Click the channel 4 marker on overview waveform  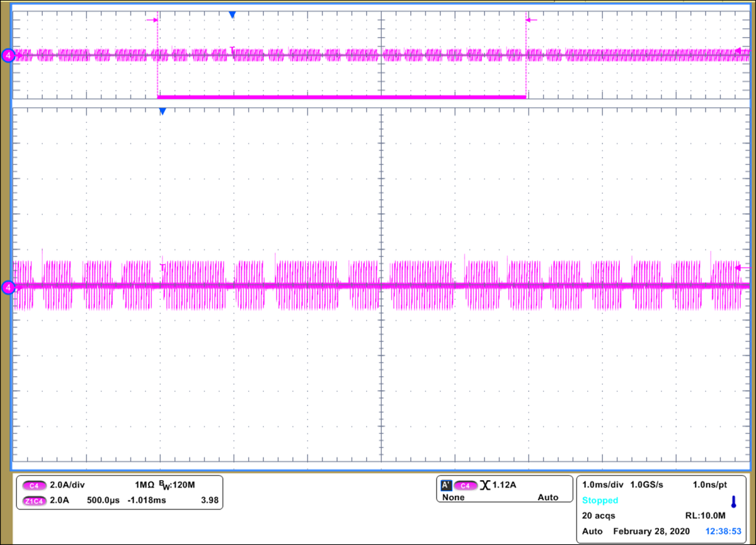click(8, 55)
